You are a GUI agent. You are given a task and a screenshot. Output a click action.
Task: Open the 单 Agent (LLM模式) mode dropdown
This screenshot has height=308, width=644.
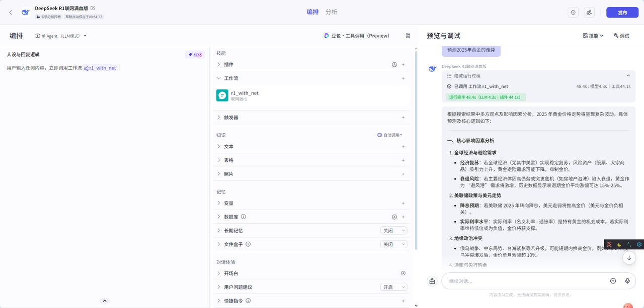(x=61, y=36)
